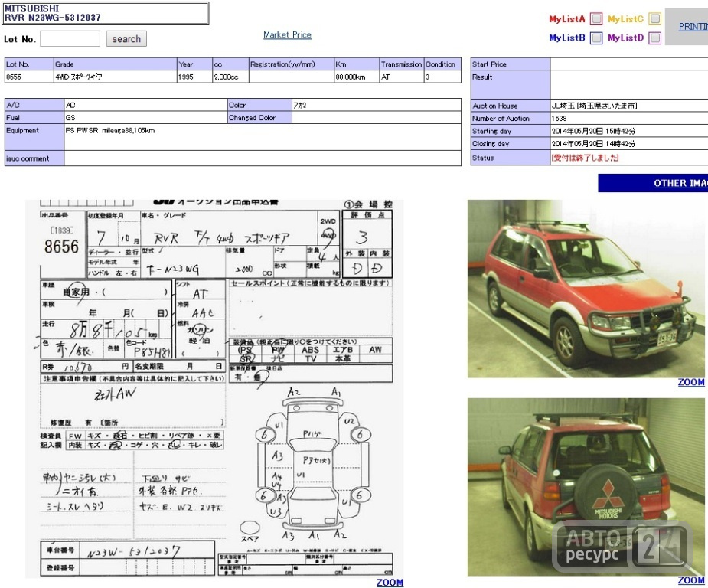The width and height of the screenshot is (708, 588).
Task: Click the 'Result' label cell
Action: [511, 85]
